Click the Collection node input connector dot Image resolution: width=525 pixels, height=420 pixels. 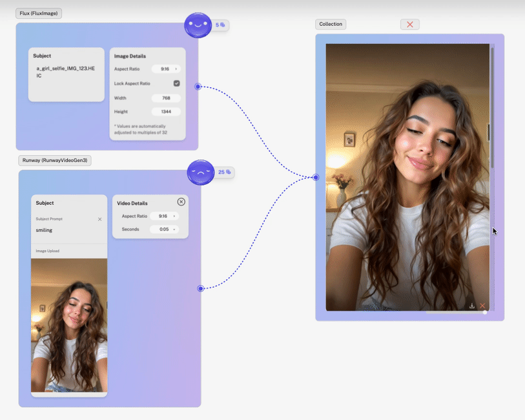(x=316, y=177)
